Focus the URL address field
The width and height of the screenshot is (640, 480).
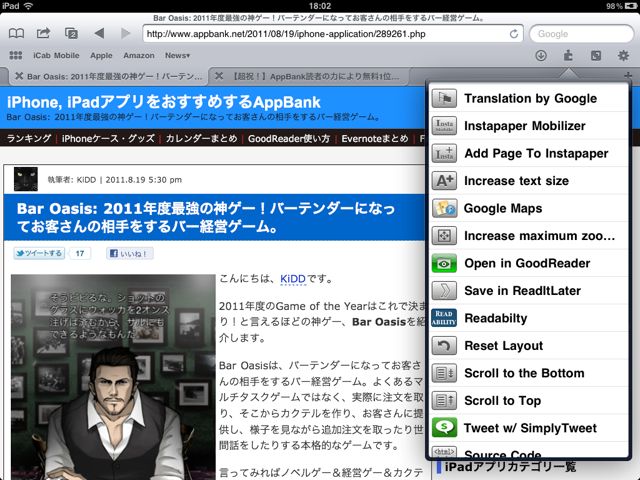[333, 34]
